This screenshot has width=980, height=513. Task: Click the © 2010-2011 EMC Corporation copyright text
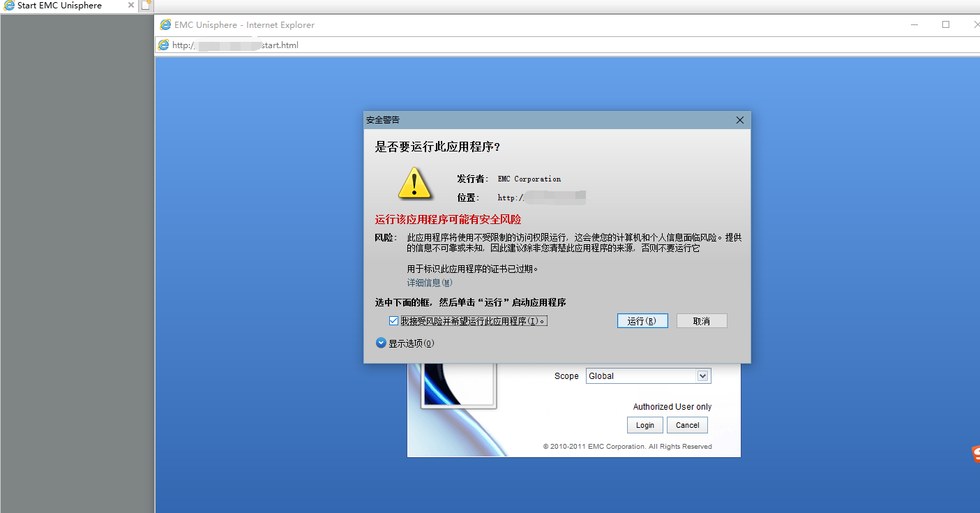coord(628,447)
